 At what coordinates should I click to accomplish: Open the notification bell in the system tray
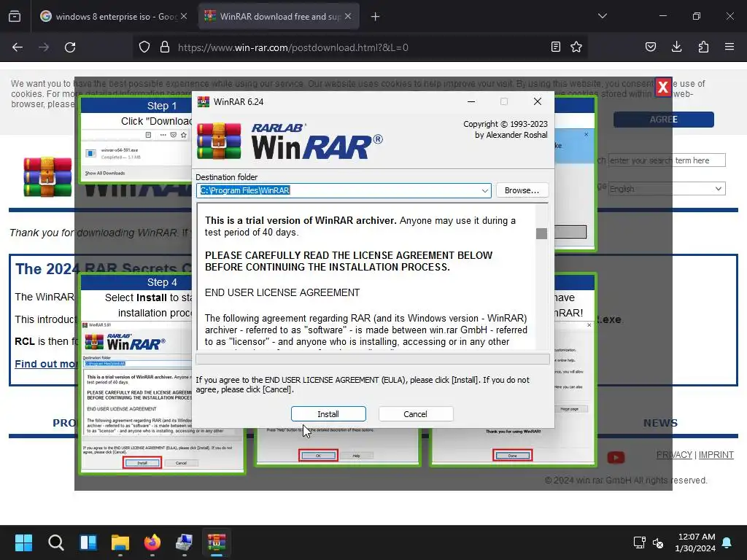tap(727, 542)
